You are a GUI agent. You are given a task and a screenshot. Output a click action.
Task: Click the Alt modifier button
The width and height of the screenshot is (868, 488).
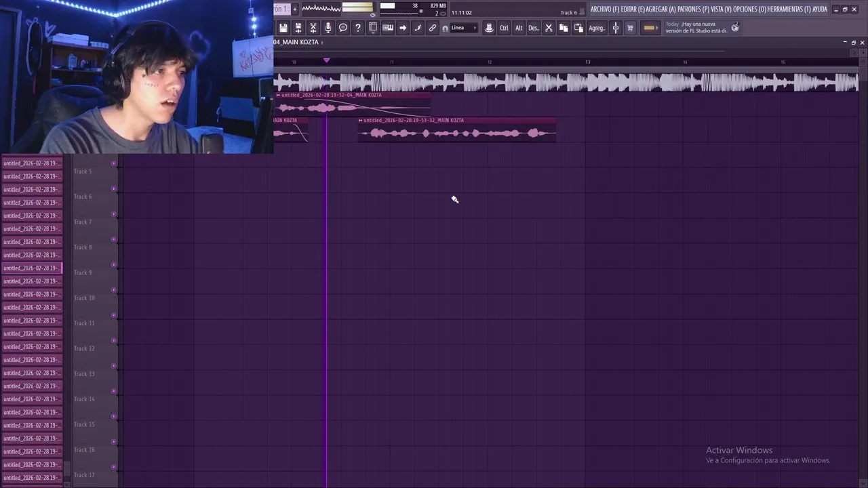click(x=519, y=28)
